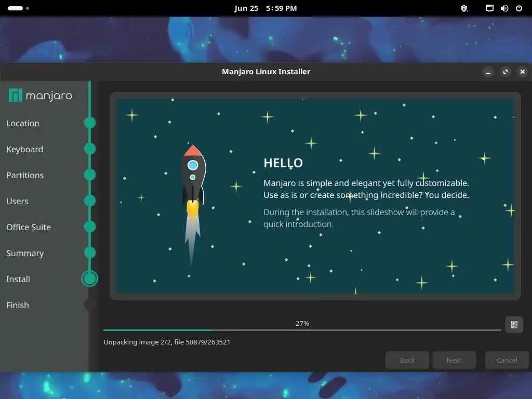Open the installation log toggle icon

point(514,325)
